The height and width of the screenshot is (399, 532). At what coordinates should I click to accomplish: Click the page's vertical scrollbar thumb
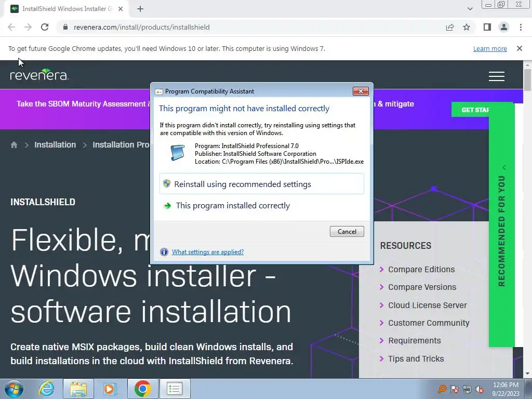(527, 80)
